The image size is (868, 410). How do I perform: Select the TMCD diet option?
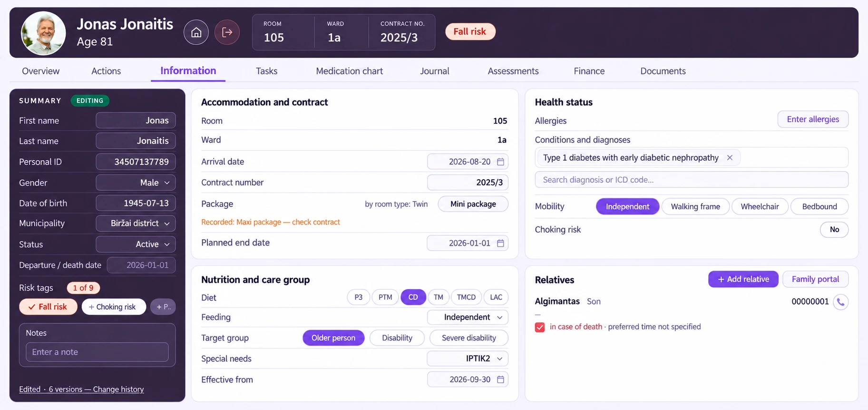(466, 297)
